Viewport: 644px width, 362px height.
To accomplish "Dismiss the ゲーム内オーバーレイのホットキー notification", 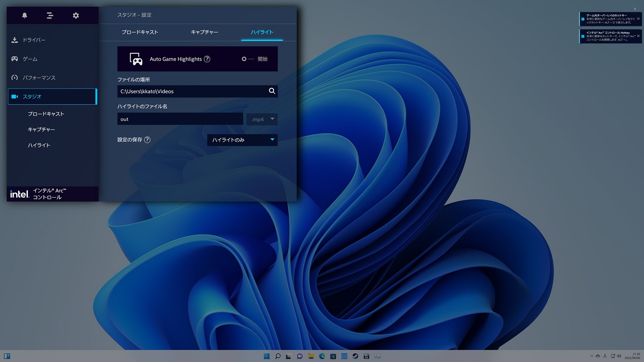I will click(x=638, y=19).
